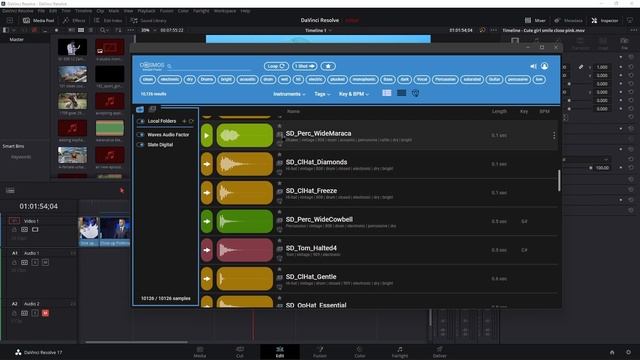Viewport: 640px width, 360px height.
Task: Play the SD_Perc_WideMaraca sample
Action: (x=207, y=136)
